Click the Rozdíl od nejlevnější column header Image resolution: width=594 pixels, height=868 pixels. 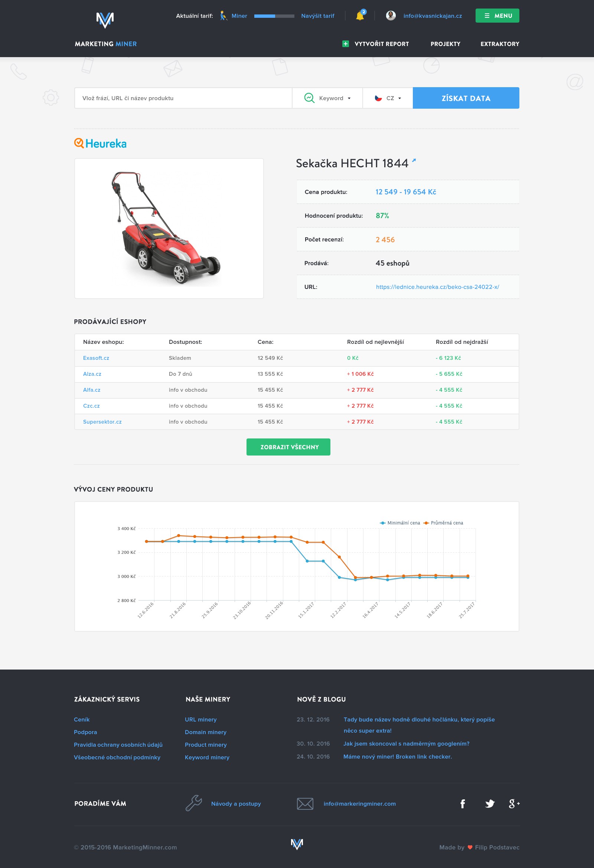click(x=375, y=342)
